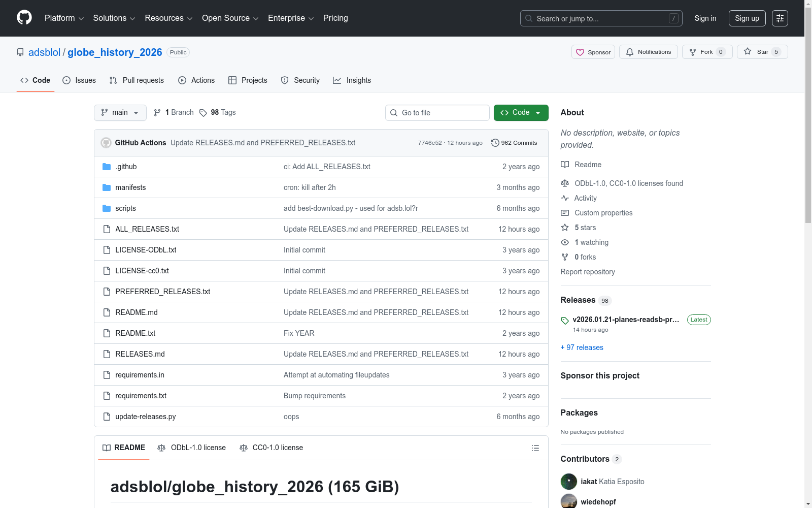Expand the Solutions menu
Image resolution: width=812 pixels, height=508 pixels.
[x=114, y=18]
